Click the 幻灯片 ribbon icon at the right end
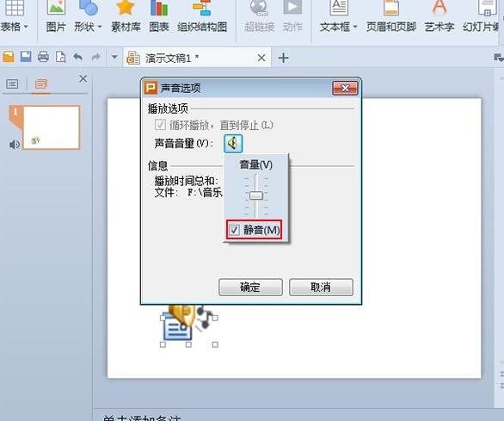The image size is (504, 421). tap(488, 8)
